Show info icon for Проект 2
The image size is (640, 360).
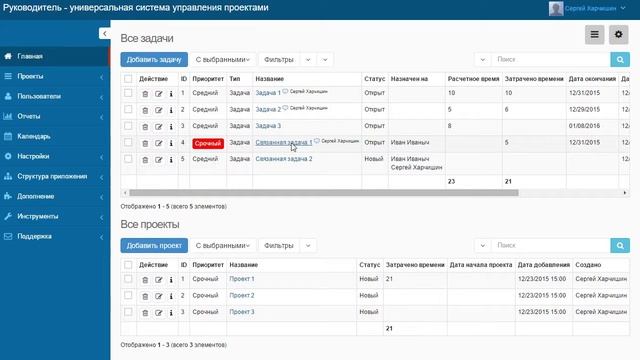[171, 296]
